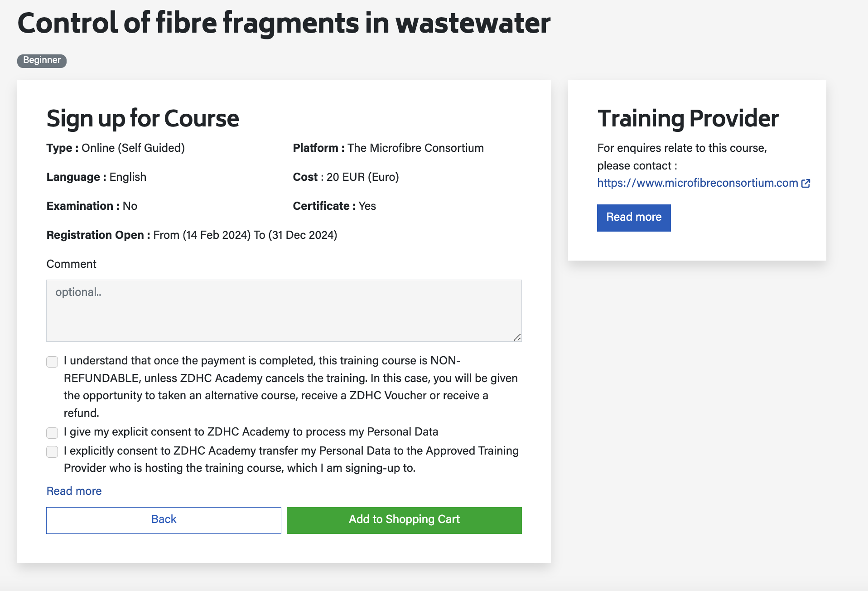The image size is (868, 591).
Task: Click Add to Shopping Cart
Action: coord(404,520)
